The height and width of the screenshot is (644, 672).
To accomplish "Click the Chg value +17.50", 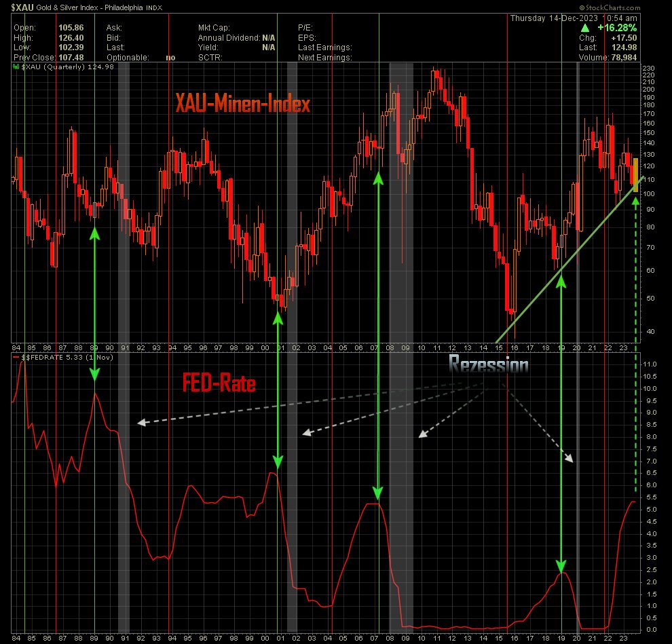I will coord(624,38).
